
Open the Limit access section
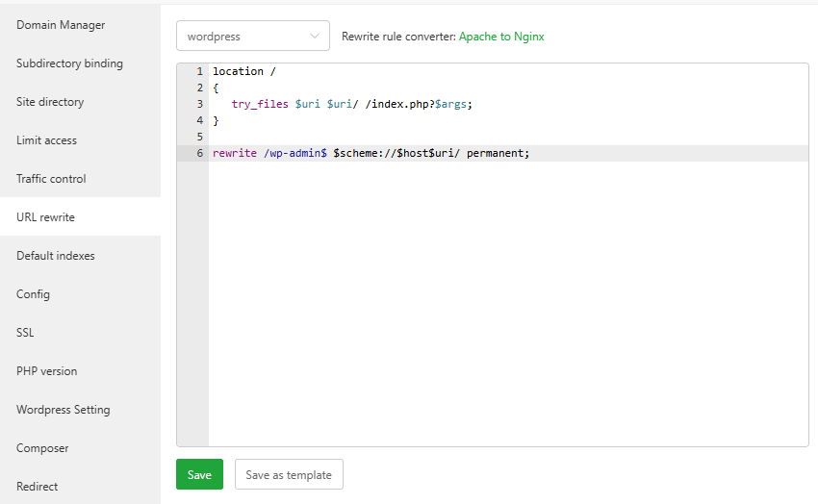point(46,140)
